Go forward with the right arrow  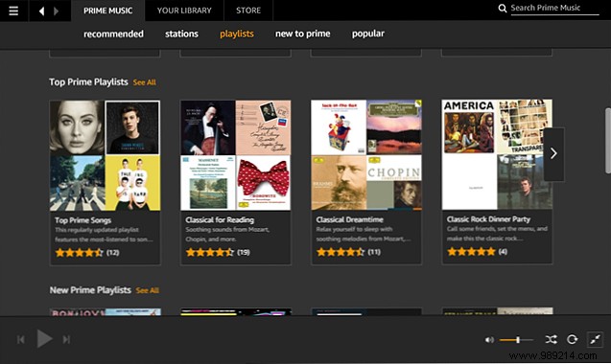[56, 11]
